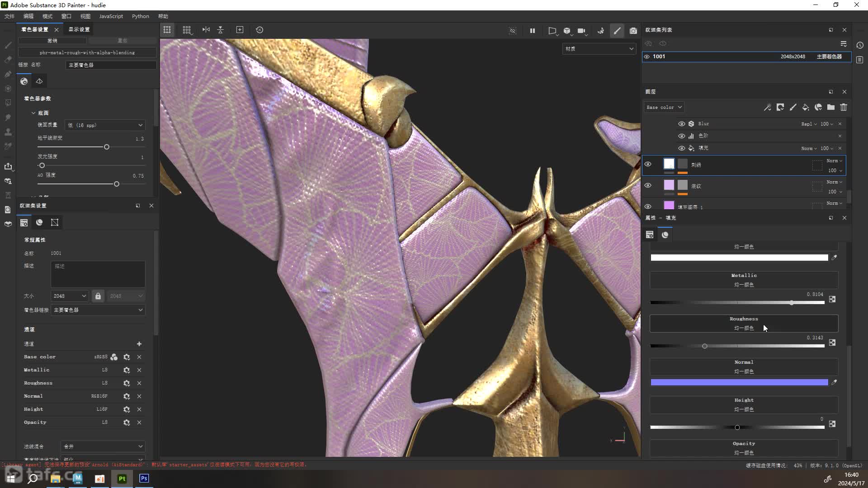868x488 pixels.
Task: Click the add mask icon in Layers toolbar
Action: click(x=780, y=108)
